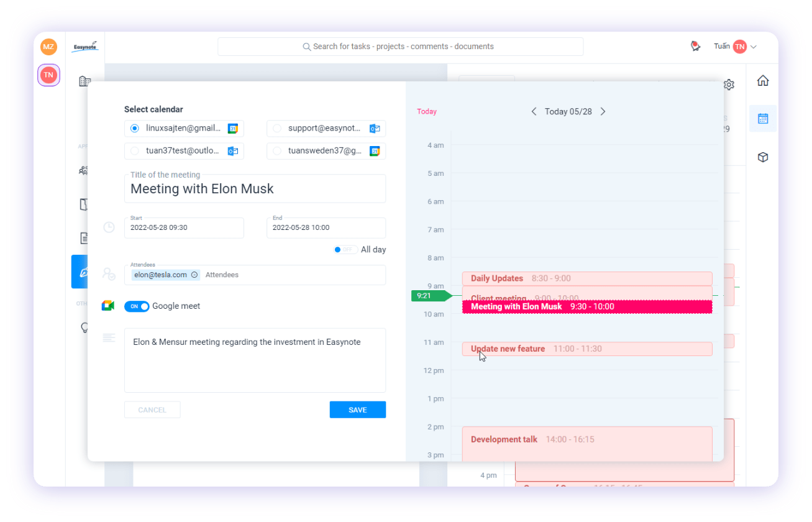Open the Development talk event
This screenshot has width=812, height=522.
coord(587,444)
